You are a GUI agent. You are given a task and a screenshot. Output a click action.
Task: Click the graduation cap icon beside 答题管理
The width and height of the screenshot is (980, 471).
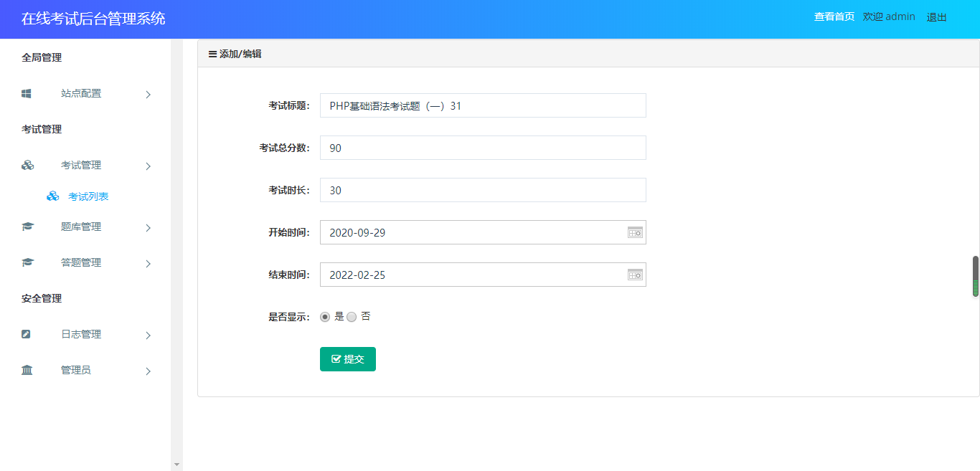point(27,262)
